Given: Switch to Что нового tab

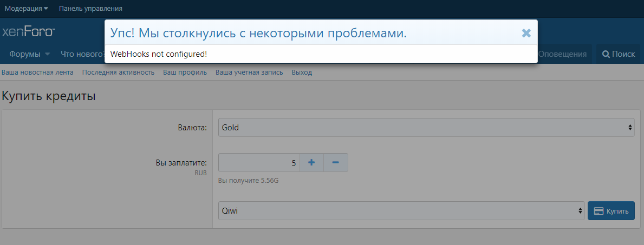Looking at the screenshot, I should pyautogui.click(x=81, y=54).
